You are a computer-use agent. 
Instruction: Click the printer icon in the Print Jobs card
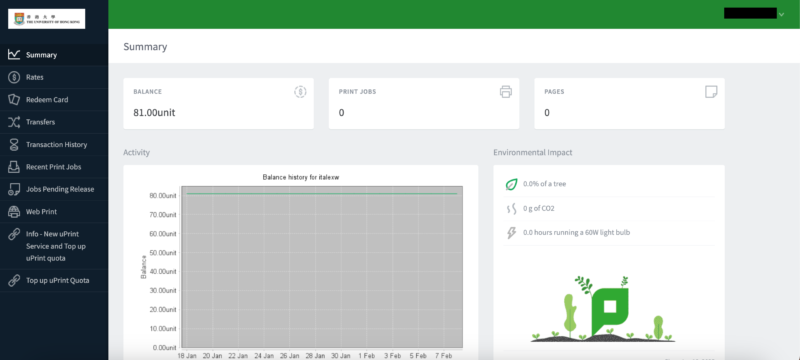[506, 92]
